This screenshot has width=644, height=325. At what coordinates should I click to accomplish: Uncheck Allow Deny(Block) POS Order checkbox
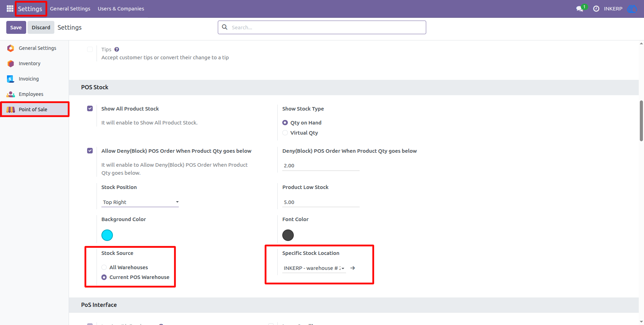click(x=90, y=151)
